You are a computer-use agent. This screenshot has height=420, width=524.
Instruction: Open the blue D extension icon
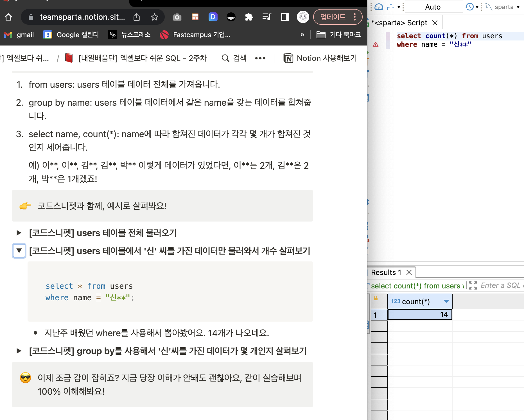[213, 17]
